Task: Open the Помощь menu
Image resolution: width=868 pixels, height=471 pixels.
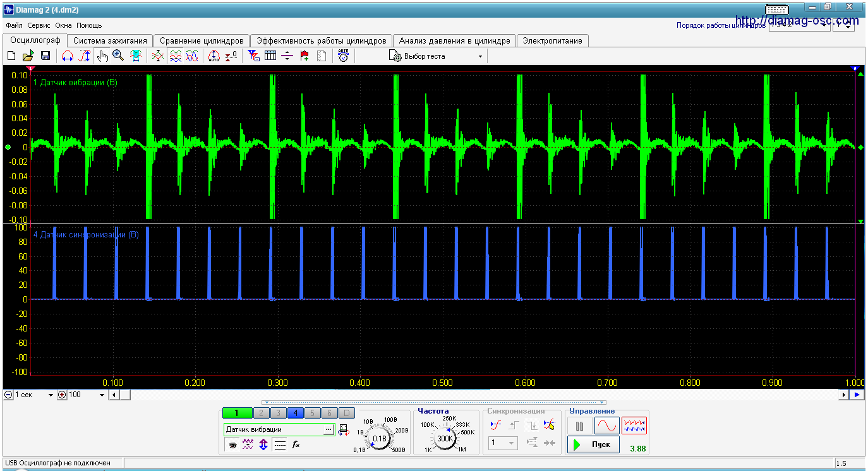Action: coord(89,26)
